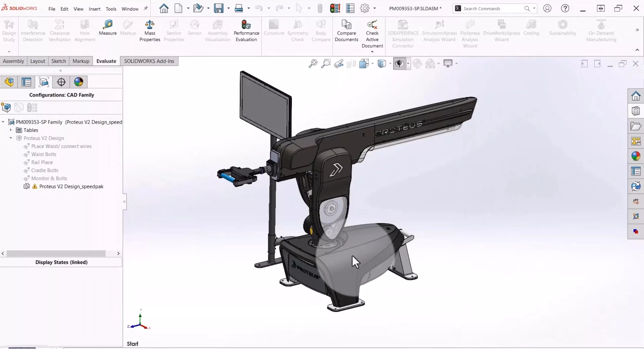Collapse Proteus V2 Design node
The height and width of the screenshot is (349, 644).
tap(11, 138)
